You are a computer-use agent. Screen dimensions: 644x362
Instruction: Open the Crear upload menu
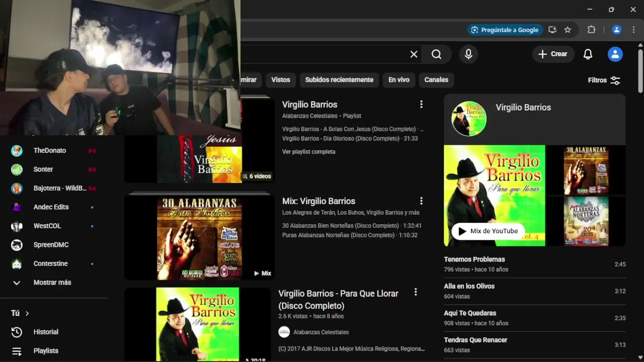(553, 54)
